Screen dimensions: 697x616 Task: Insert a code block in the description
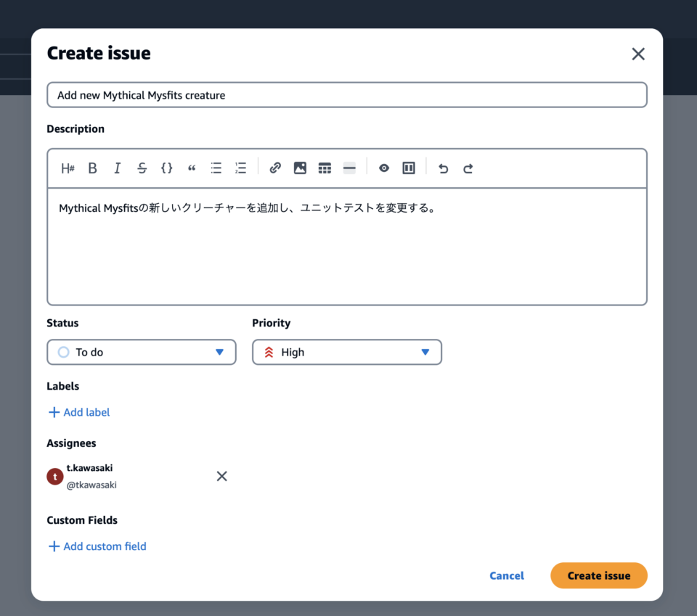pyautogui.click(x=166, y=168)
